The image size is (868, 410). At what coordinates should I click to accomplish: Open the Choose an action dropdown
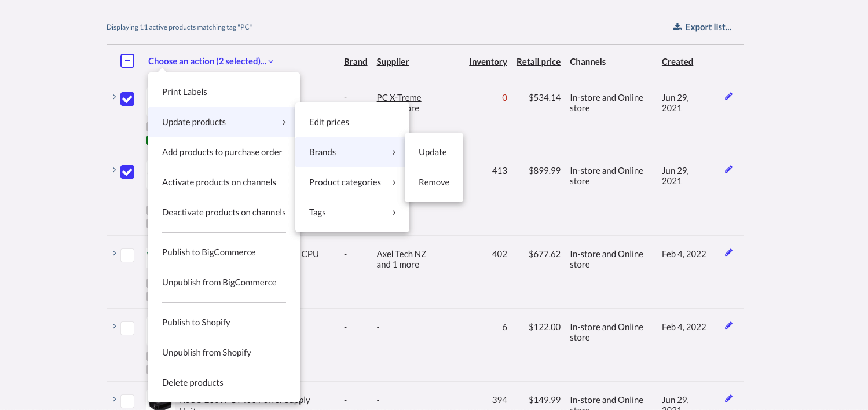tap(211, 61)
